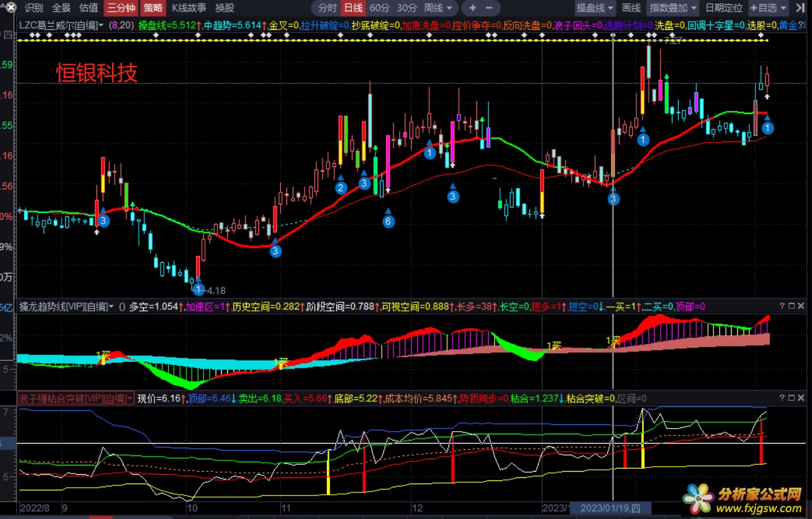Open help for the 浪子缠粘合突破 indicator panel

tap(783, 398)
